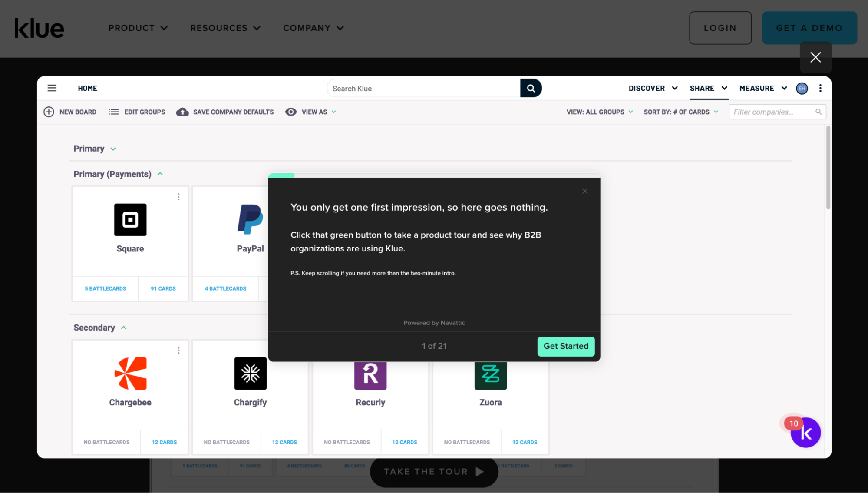Open the Share dropdown
The height and width of the screenshot is (493, 868).
point(709,88)
